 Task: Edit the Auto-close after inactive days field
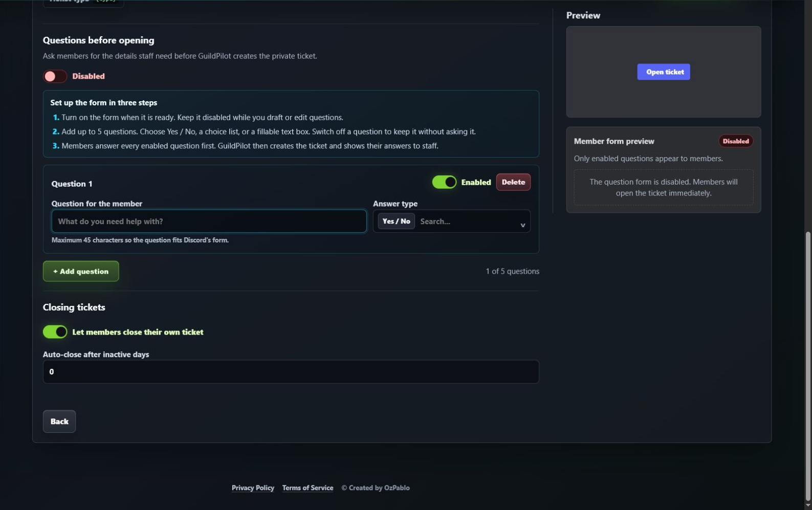pyautogui.click(x=291, y=372)
